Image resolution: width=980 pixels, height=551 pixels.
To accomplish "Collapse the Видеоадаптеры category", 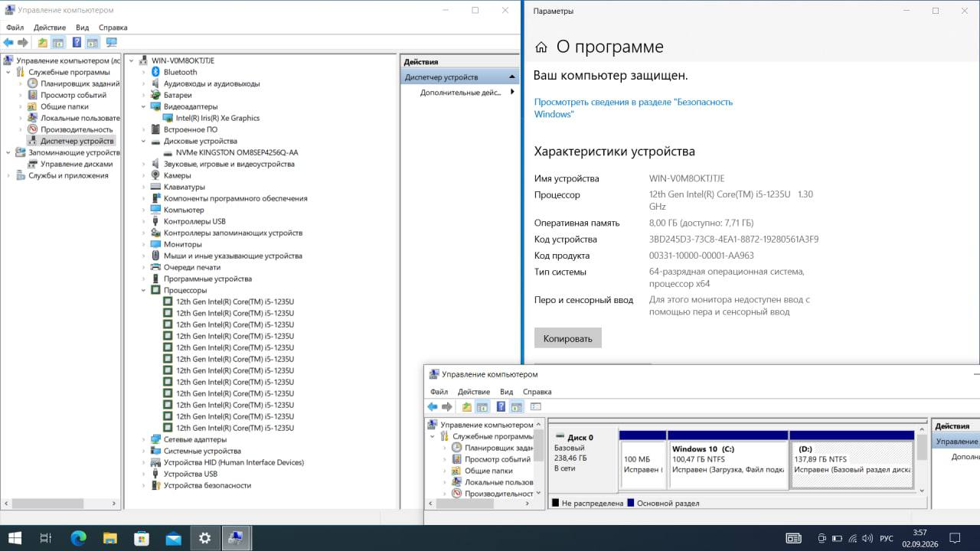I will [144, 106].
